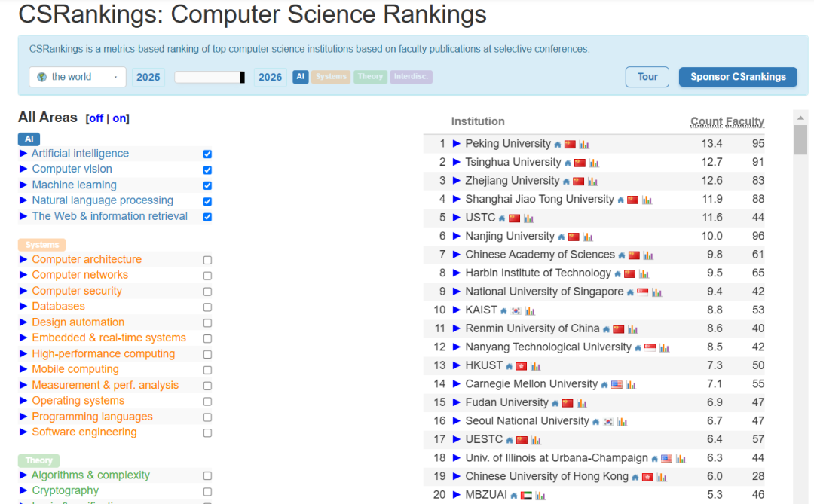This screenshot has width=814, height=504.
Task: Enable the Databases area checkbox
Action: click(x=207, y=307)
